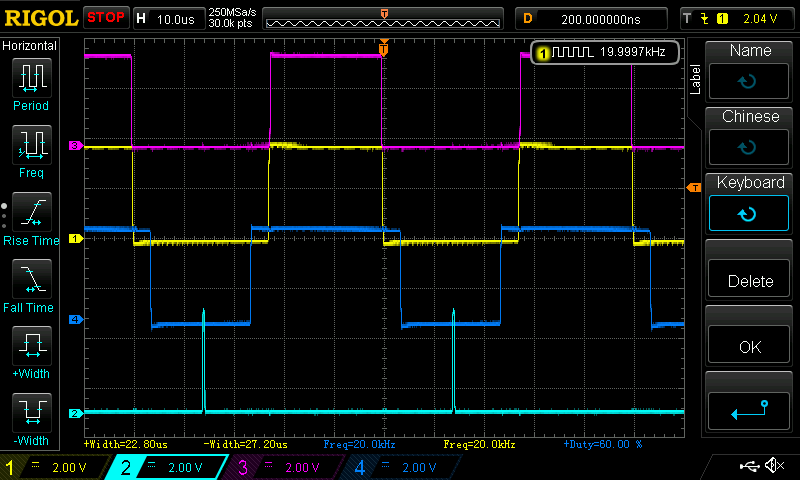The width and height of the screenshot is (800, 480).
Task: Toggle channel 3 magenta tab
Action: (x=285, y=467)
